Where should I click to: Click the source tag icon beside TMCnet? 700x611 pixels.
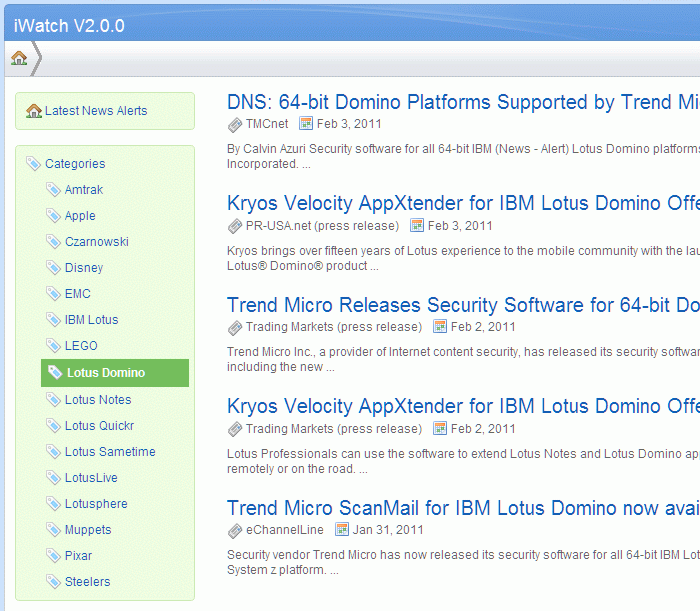click(235, 125)
